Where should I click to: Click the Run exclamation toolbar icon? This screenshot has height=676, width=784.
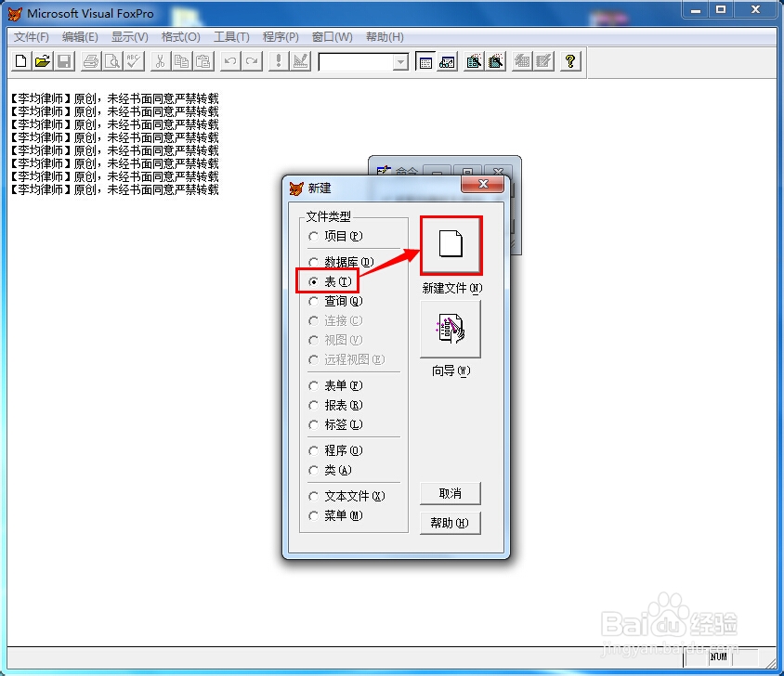279,61
